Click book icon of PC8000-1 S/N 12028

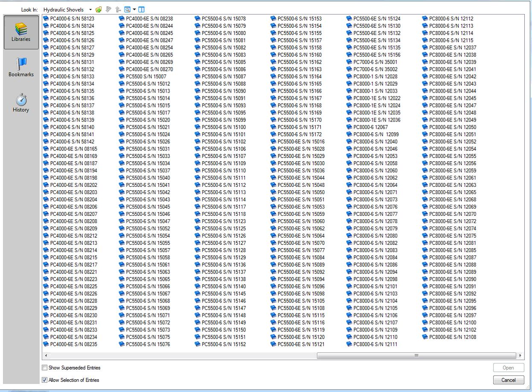(349, 77)
